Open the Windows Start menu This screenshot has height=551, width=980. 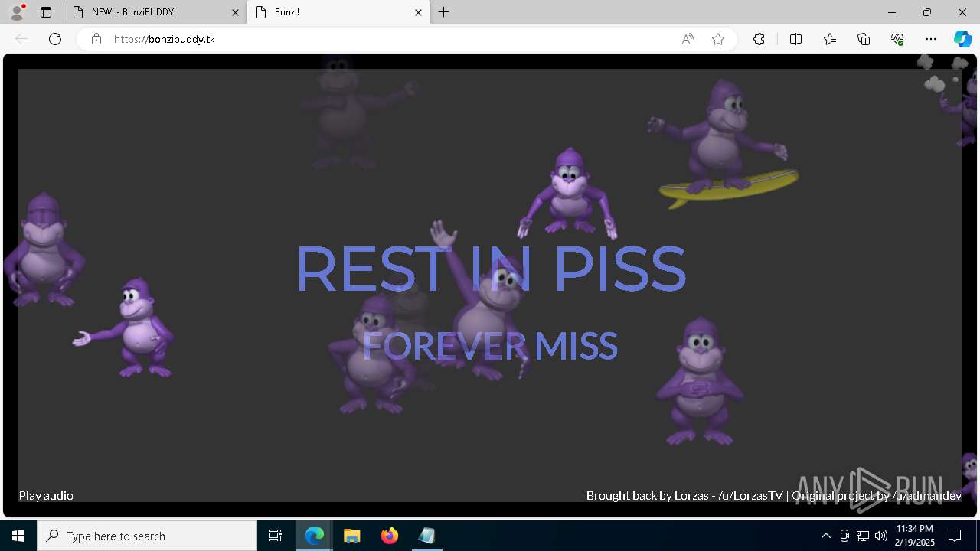click(x=18, y=536)
